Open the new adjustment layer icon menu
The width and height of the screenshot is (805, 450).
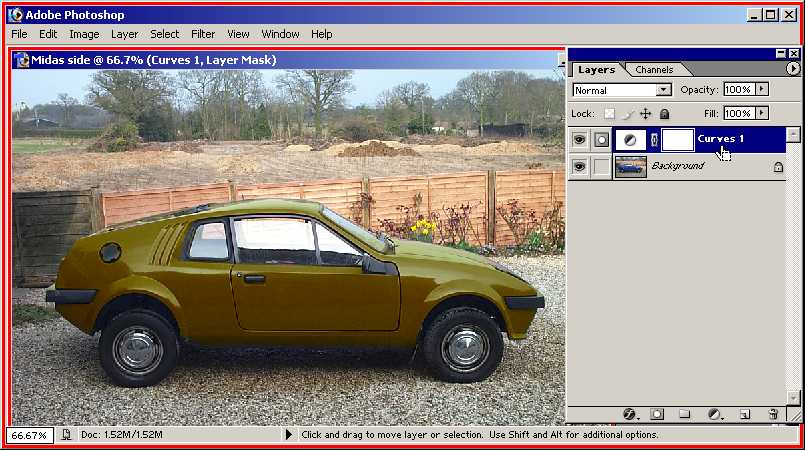point(714,413)
